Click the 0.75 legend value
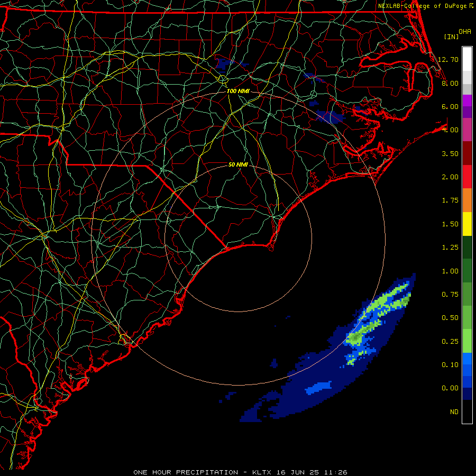This screenshot has height=476, width=476. [x=450, y=295]
